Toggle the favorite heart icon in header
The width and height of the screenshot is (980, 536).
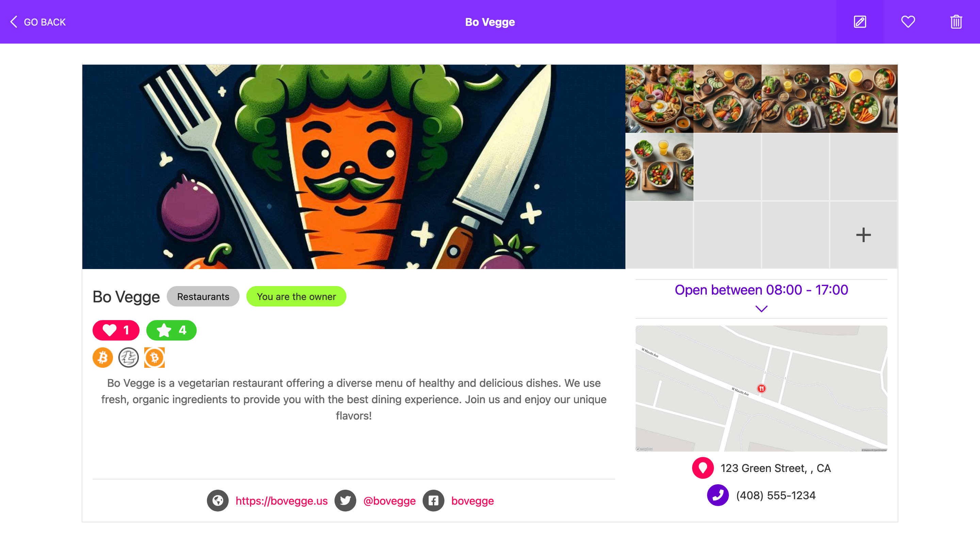click(908, 22)
